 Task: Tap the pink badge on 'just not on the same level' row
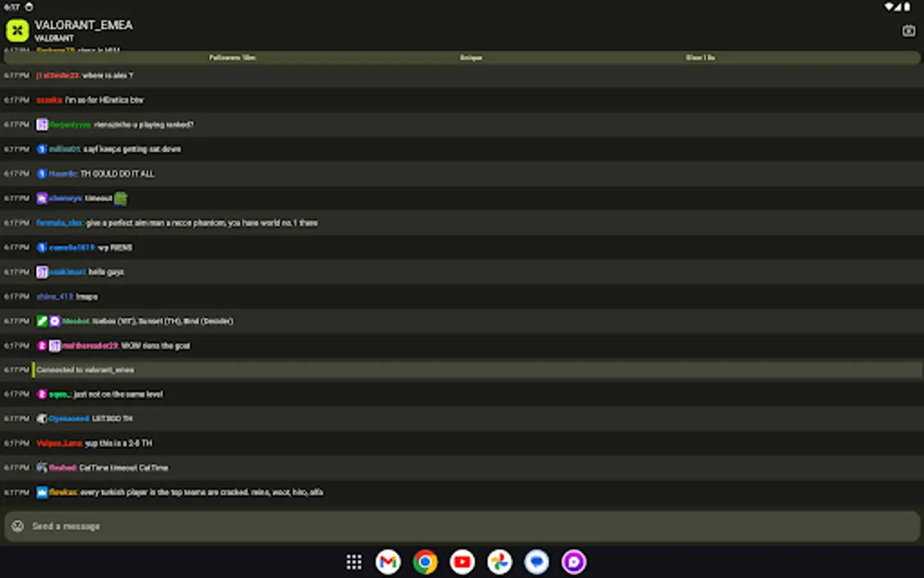(42, 394)
